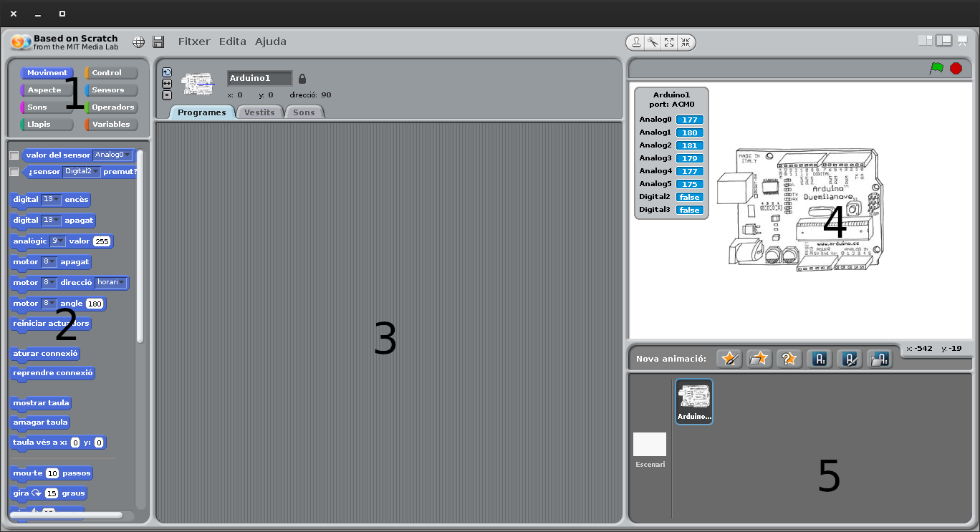Image resolution: width=980 pixels, height=532 pixels.
Task: Open the Ajuda menu
Action: [271, 42]
